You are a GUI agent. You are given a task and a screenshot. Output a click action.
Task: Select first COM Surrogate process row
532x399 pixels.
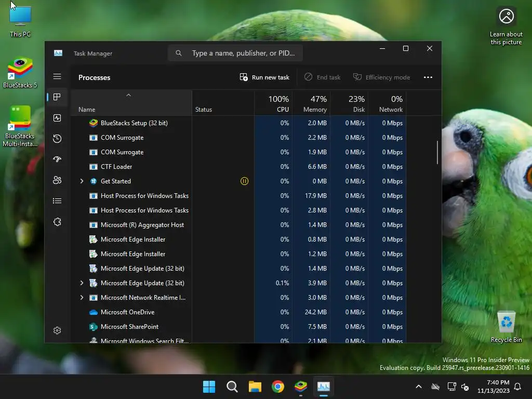(x=238, y=137)
